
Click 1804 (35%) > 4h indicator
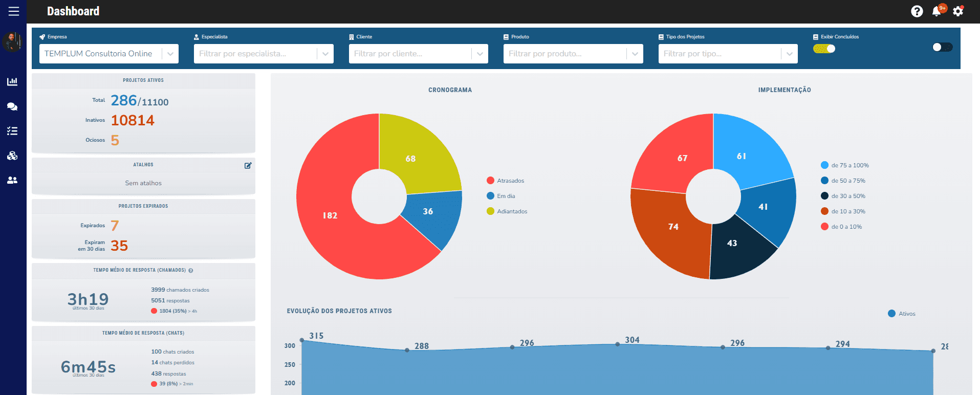pyautogui.click(x=174, y=311)
